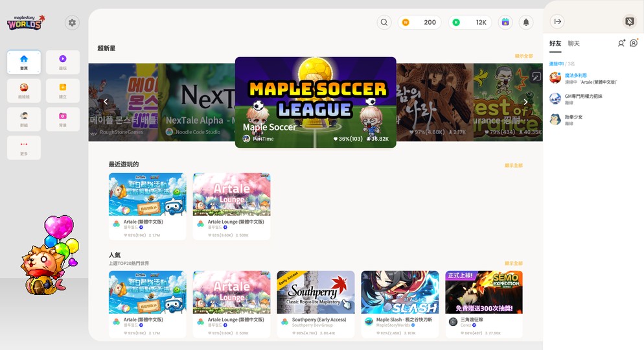This screenshot has width=644, height=350.
Task: Collapse the friends side panel with arrow
Action: 557,21
